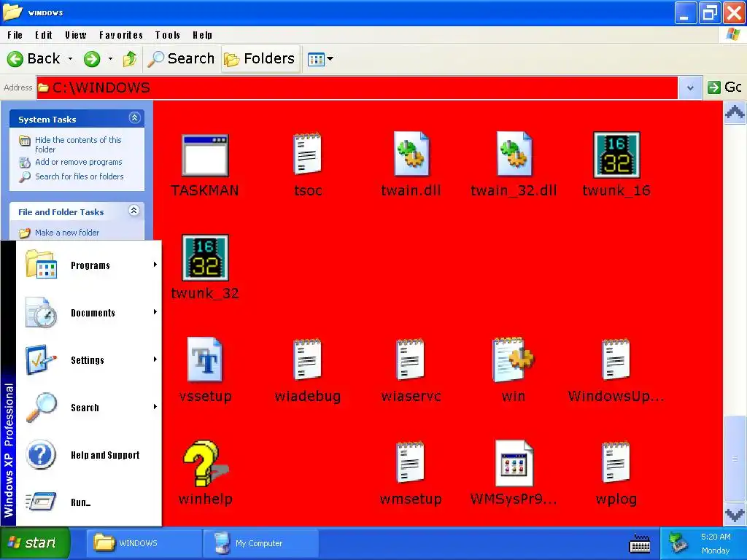747x560 pixels.
Task: Click the Search magnifier icon in Start menu
Action: pyautogui.click(x=41, y=408)
